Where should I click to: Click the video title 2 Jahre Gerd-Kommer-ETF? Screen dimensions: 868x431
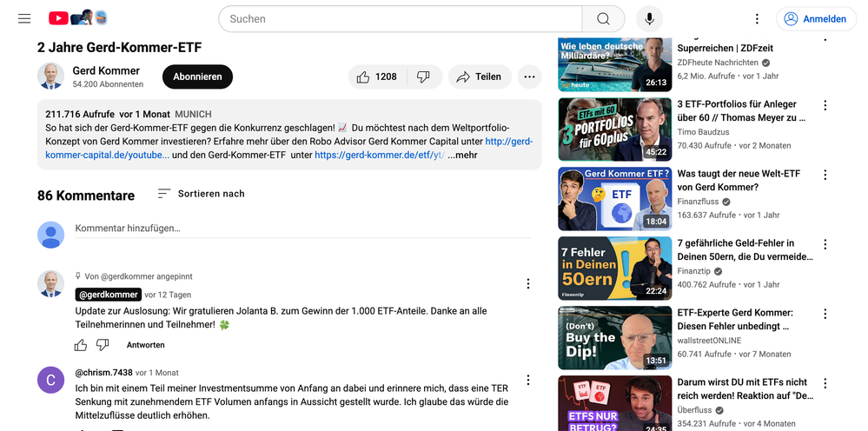click(x=120, y=48)
